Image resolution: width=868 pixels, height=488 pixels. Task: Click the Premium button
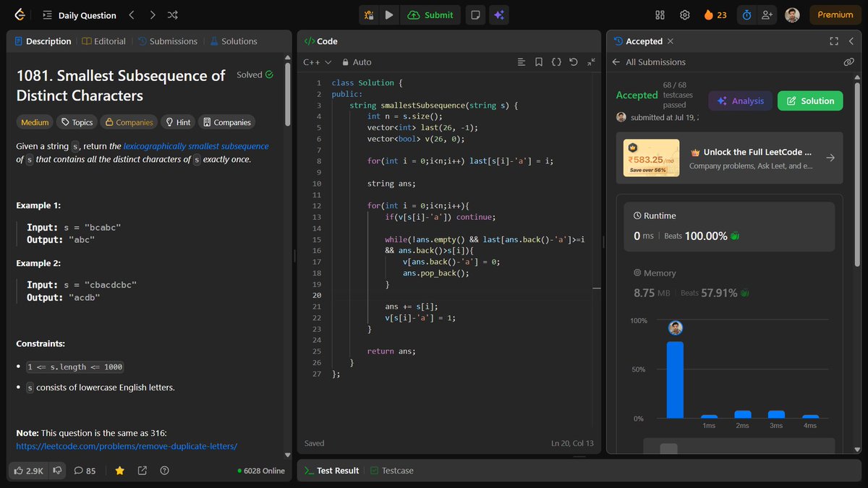point(835,14)
